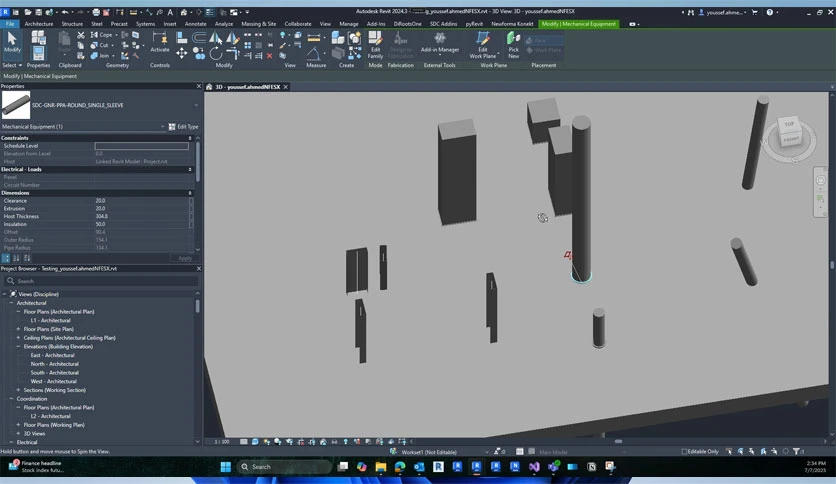This screenshot has height=484, width=836.
Task: Open Windows Start menu
Action: [226, 467]
